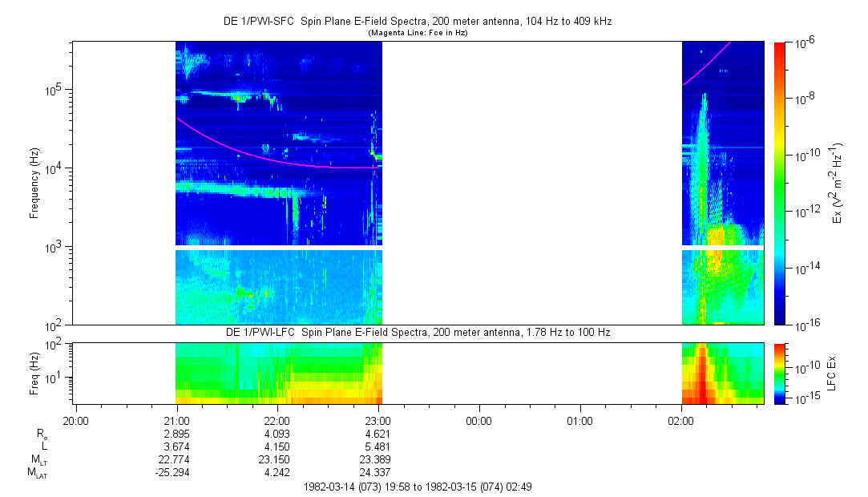This screenshot has height=497, width=868.
Task: Click the LFC Ex color bar
Action: [780, 374]
